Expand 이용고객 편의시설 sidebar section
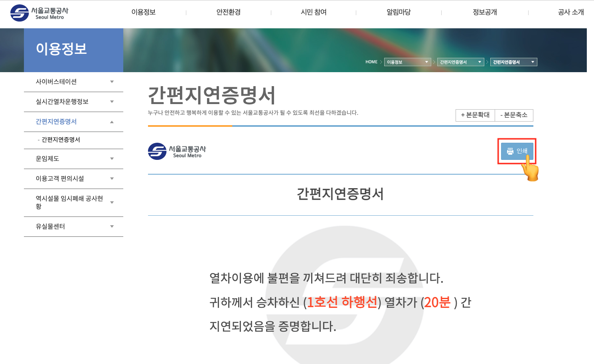 click(x=73, y=179)
